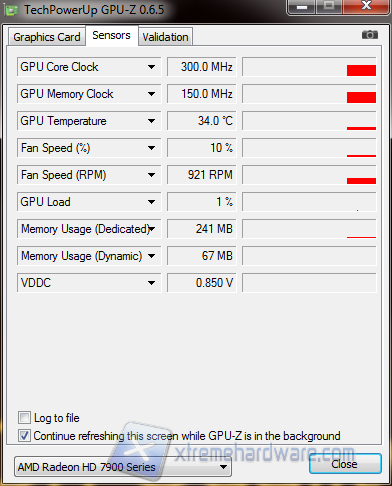This screenshot has height=486, width=392.
Task: Open GPU Temperature sensor options dropdown
Action: pyautogui.click(x=151, y=121)
